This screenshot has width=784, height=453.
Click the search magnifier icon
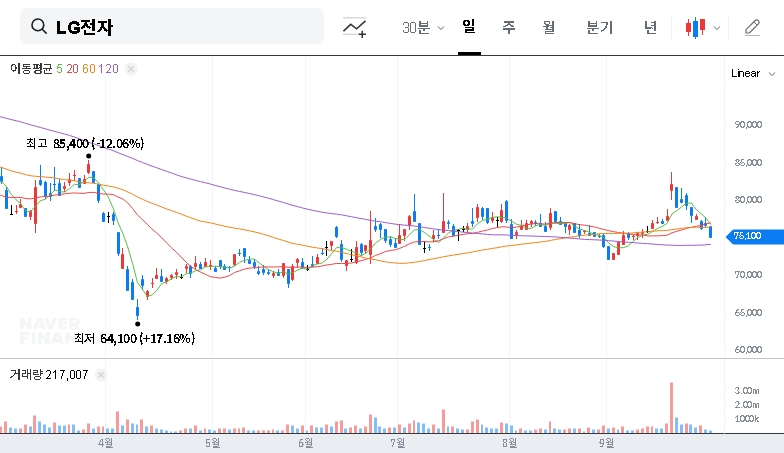[x=38, y=26]
